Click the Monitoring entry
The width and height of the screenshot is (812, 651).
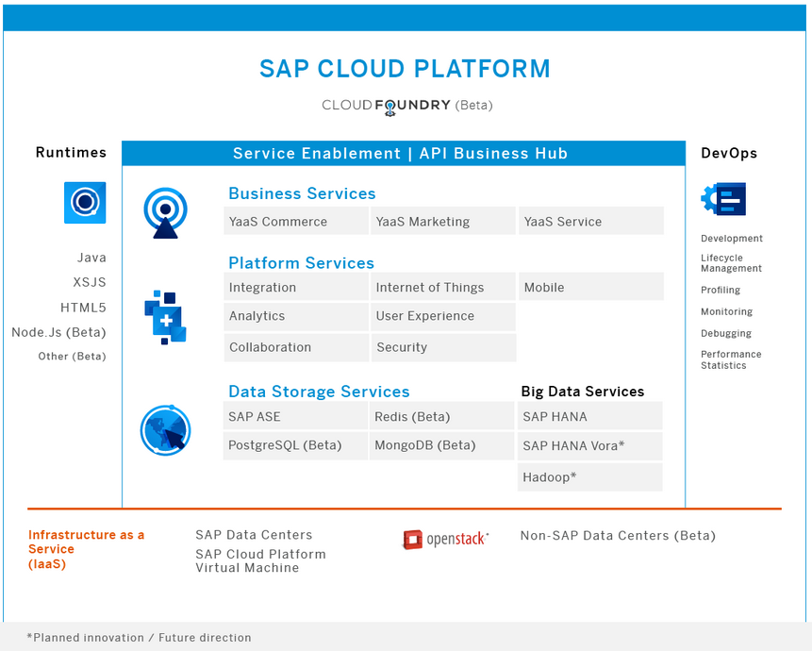point(726,311)
